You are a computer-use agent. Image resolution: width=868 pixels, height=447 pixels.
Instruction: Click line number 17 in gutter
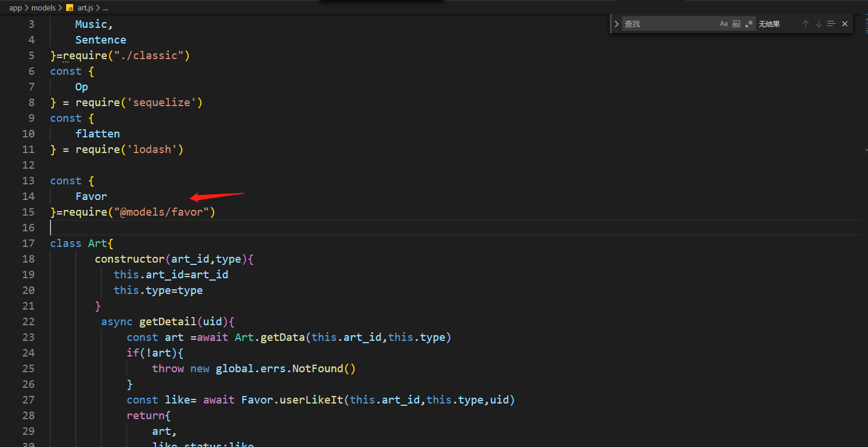click(28, 243)
